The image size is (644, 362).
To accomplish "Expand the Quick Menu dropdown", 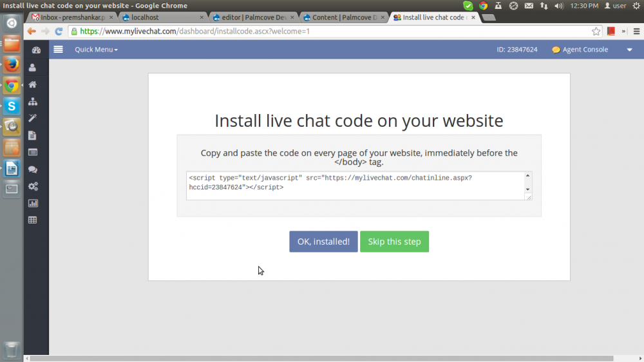I will point(96,50).
